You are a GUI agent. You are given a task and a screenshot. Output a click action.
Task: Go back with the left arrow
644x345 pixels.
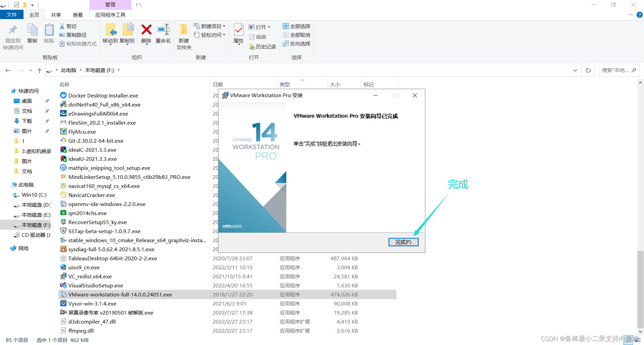8,70
